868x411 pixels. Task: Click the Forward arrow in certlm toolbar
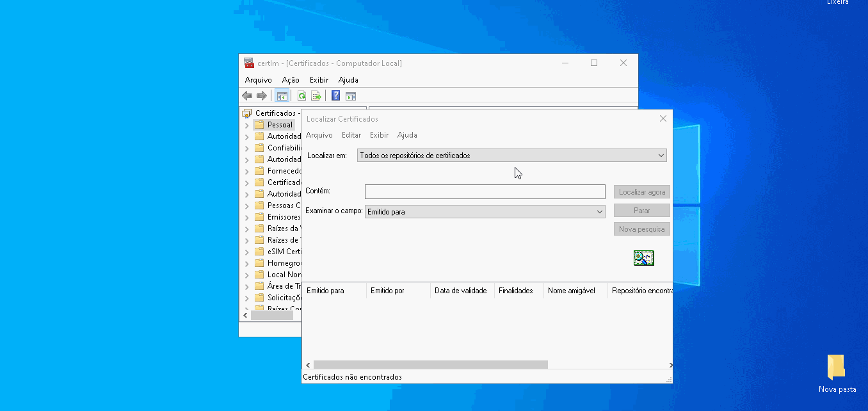coord(261,96)
